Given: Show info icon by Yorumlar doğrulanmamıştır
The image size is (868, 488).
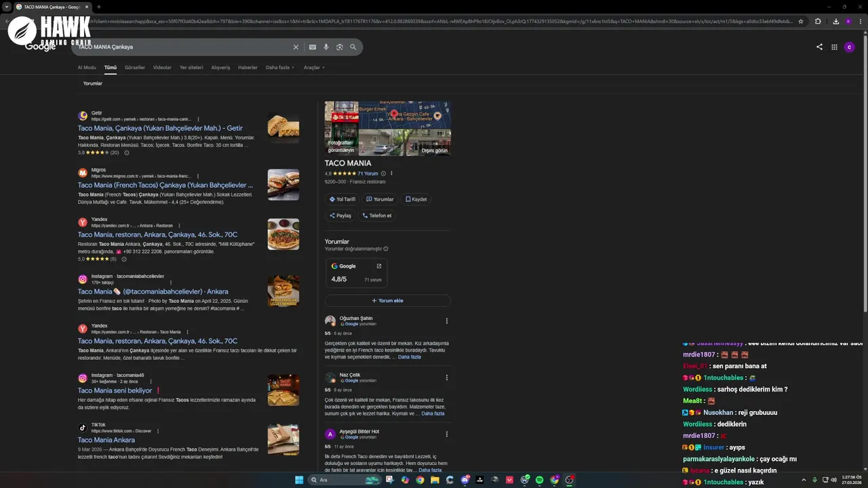Looking at the screenshot, I should tap(386, 249).
